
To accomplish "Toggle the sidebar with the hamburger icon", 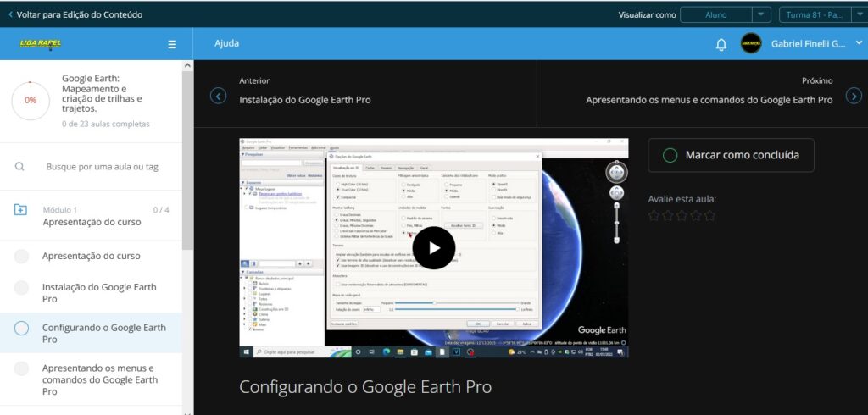I will [172, 44].
